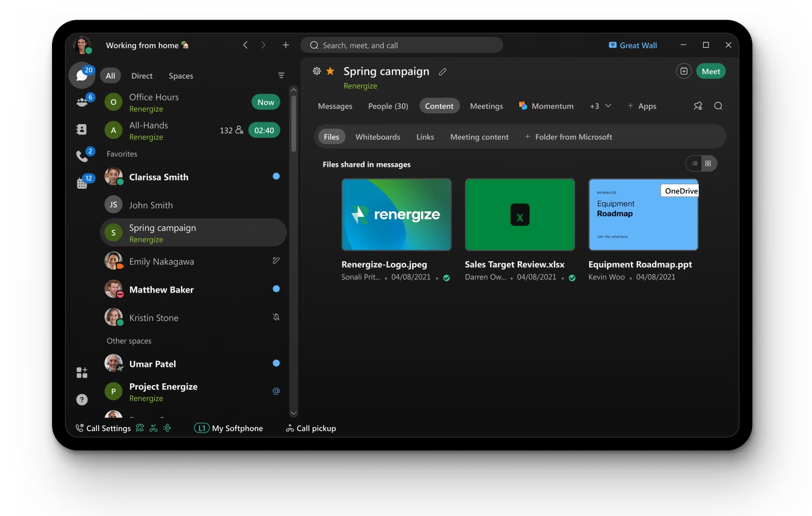Click the Working from home status
812x516 pixels.
(147, 46)
